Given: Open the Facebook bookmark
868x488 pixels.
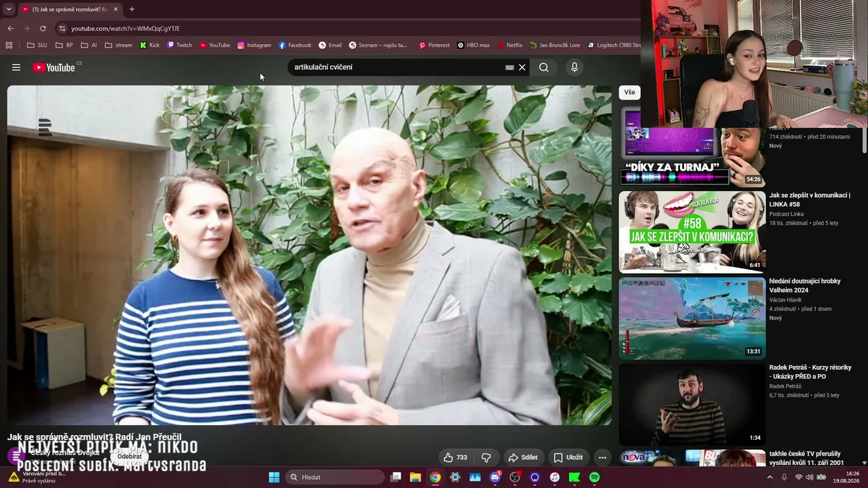Looking at the screenshot, I should point(295,45).
